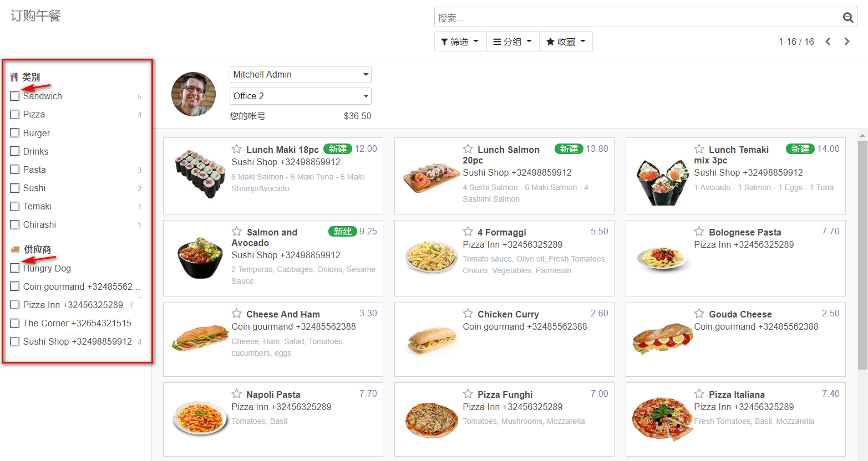The image size is (868, 461).
Task: Favorite the Pizza Italiana star icon
Action: (x=699, y=394)
